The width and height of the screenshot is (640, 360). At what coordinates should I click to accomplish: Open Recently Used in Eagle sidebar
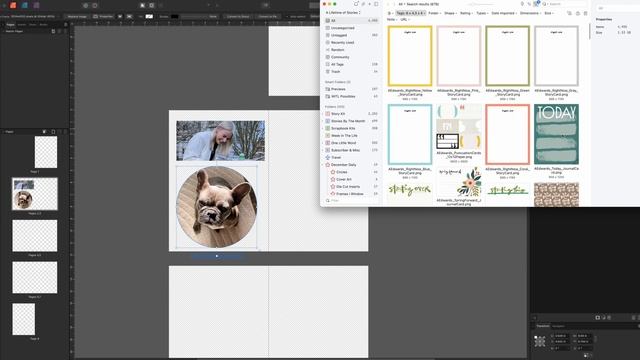(x=351, y=42)
